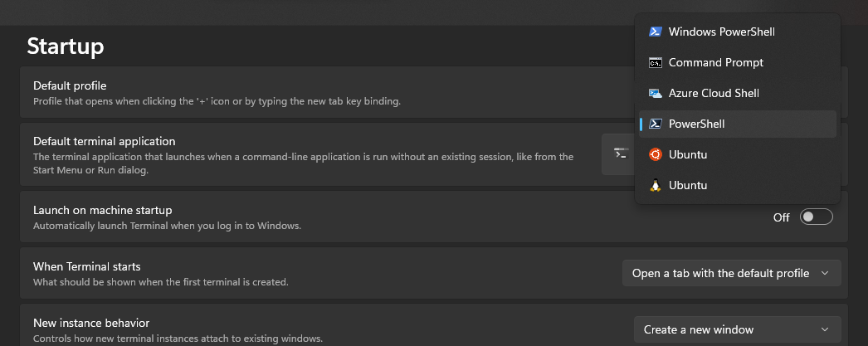The height and width of the screenshot is (346, 868).
Task: Click the orange Ubuntu logo icon
Action: click(x=656, y=154)
